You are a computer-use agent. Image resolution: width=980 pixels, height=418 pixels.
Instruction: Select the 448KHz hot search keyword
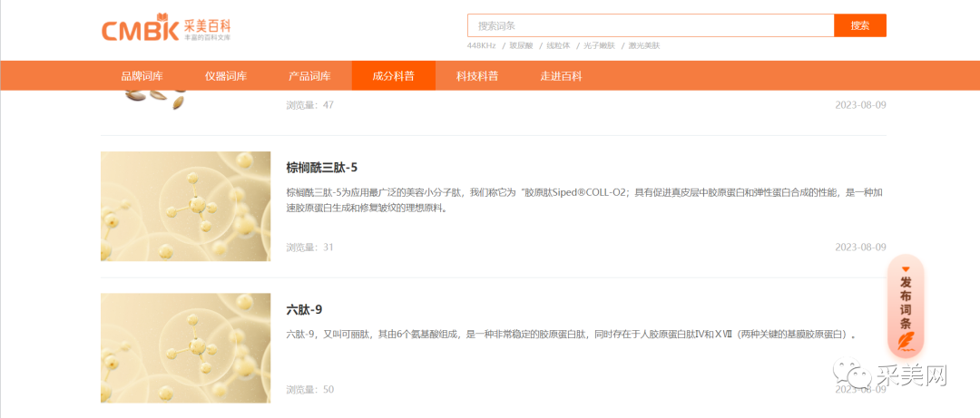click(x=481, y=45)
